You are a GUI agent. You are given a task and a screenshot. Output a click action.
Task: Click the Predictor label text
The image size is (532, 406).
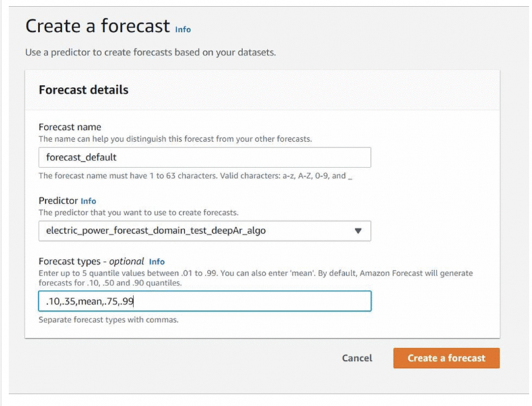point(61,200)
